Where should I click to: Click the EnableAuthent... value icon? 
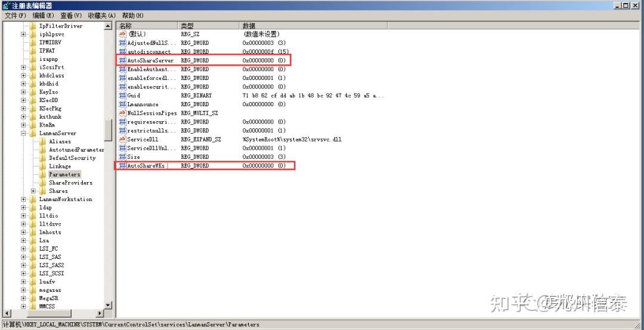(x=122, y=69)
